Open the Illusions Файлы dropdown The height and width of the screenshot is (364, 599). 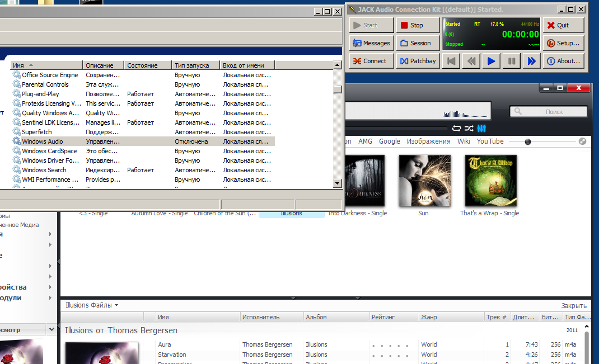pyautogui.click(x=92, y=305)
